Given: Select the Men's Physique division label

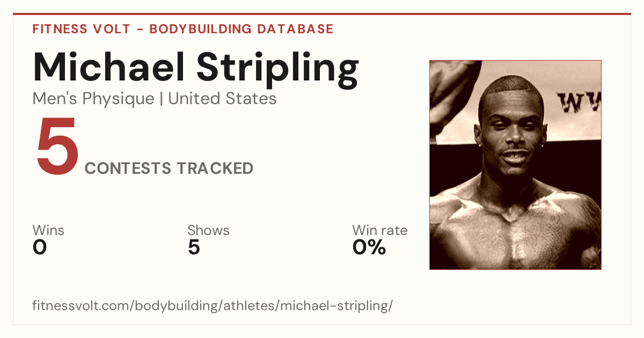Looking at the screenshot, I should (x=93, y=99).
